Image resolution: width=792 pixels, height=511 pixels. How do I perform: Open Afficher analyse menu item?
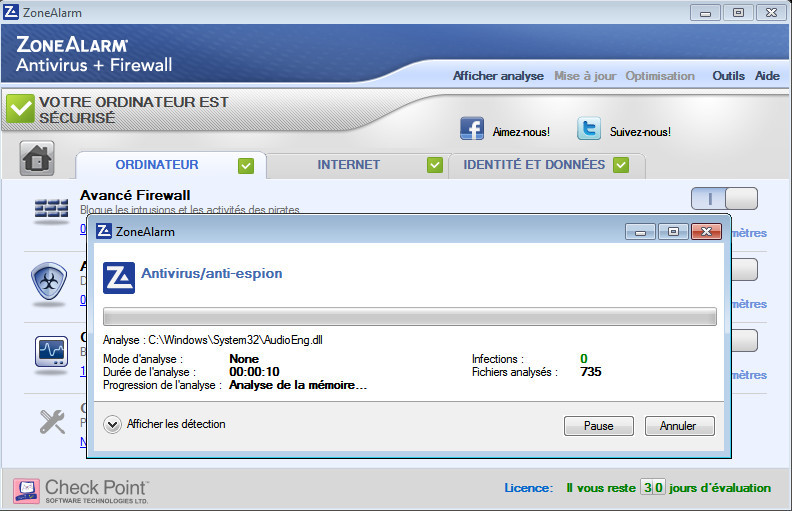point(498,76)
